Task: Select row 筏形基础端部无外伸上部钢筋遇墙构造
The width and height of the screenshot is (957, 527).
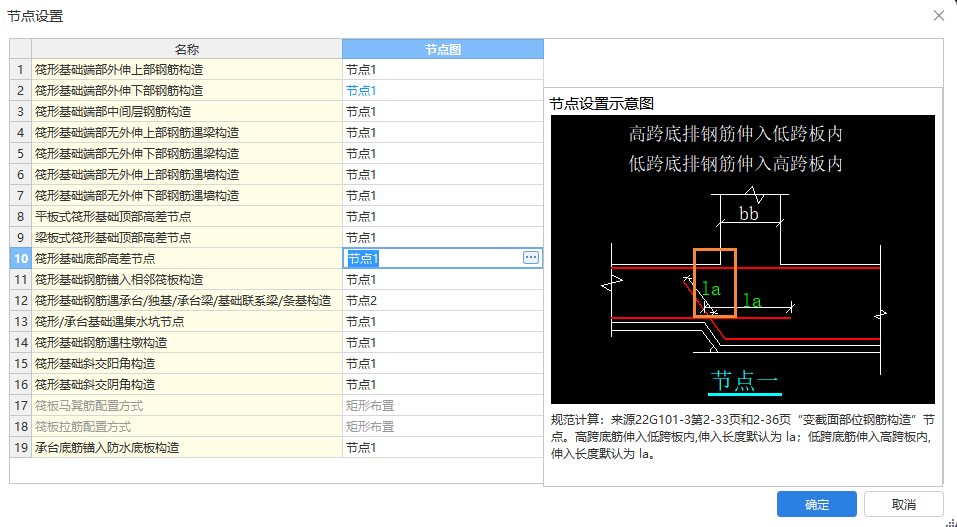Action: (x=187, y=175)
